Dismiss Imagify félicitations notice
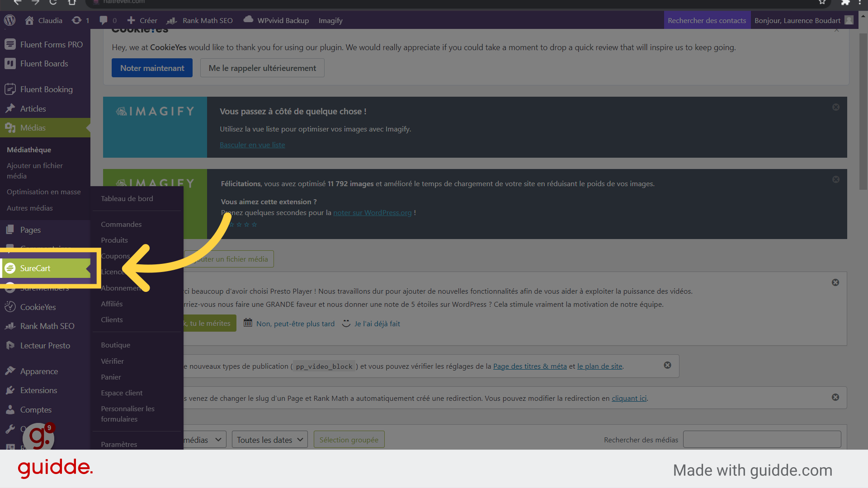The image size is (868, 488). 836,179
